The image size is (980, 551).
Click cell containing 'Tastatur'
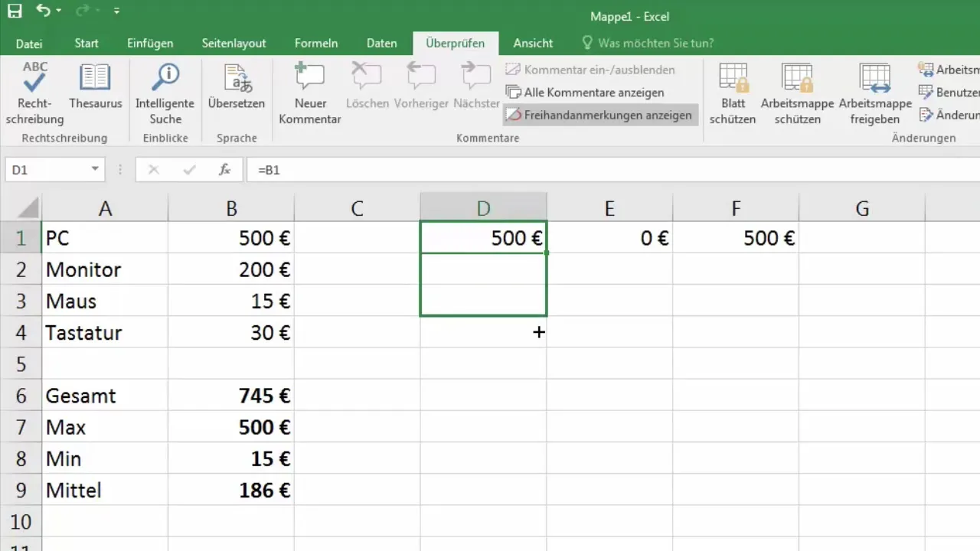105,332
